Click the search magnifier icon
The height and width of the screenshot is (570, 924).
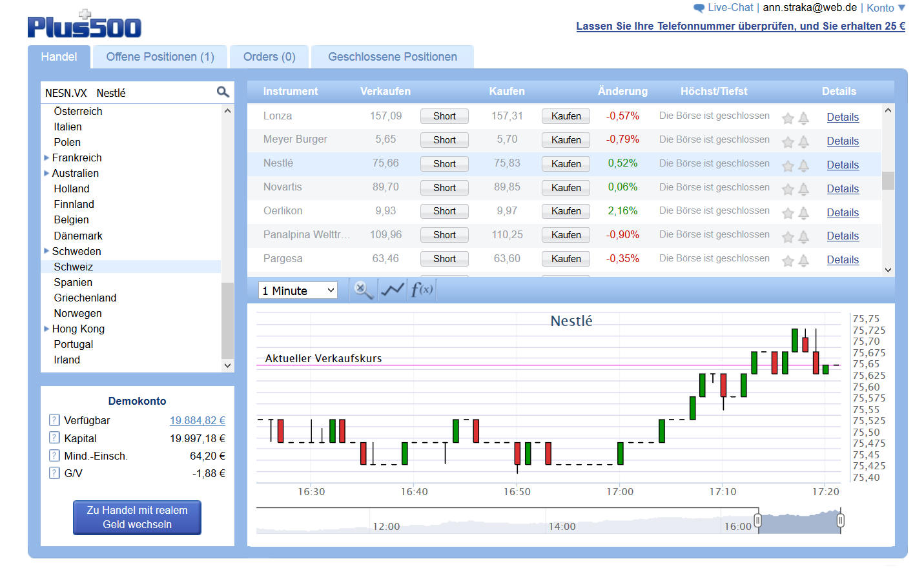click(223, 92)
